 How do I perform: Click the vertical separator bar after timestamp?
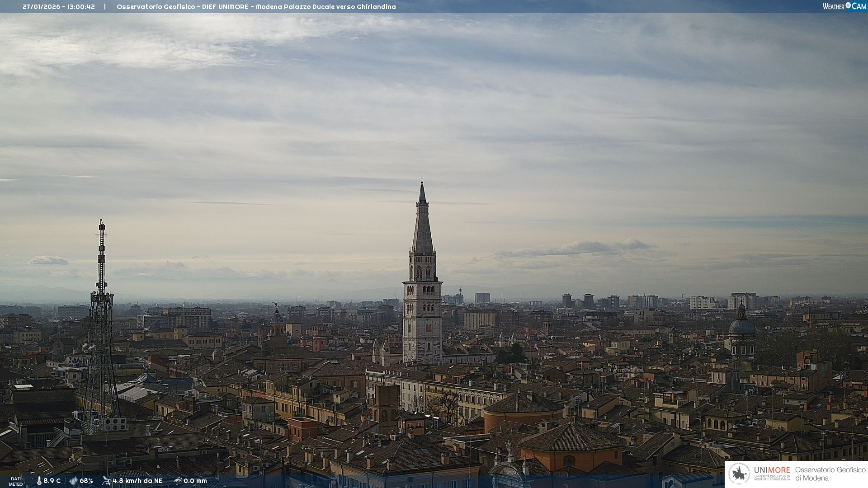[x=105, y=7]
